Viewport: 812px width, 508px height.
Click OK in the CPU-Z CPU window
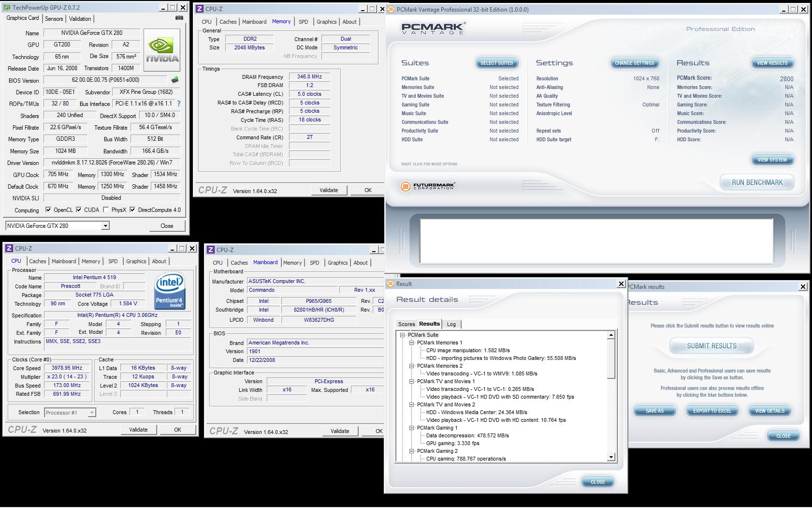pos(177,430)
